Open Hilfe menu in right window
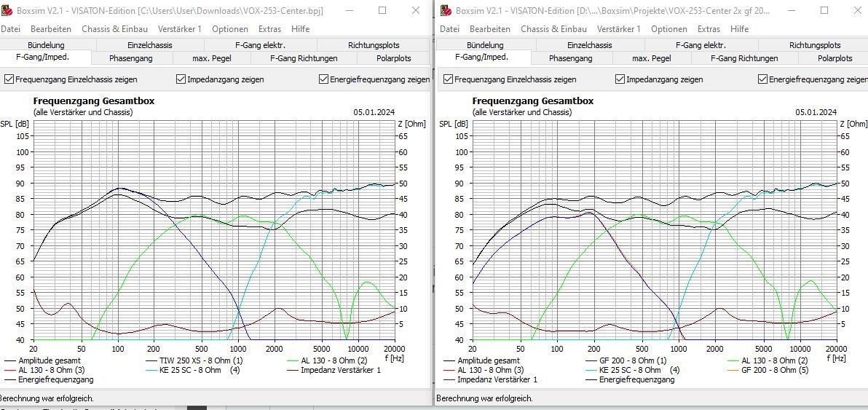 (x=740, y=29)
